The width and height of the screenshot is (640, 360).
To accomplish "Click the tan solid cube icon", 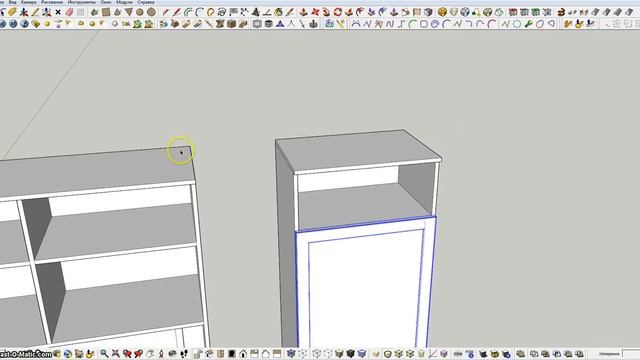I will tap(231, 24).
